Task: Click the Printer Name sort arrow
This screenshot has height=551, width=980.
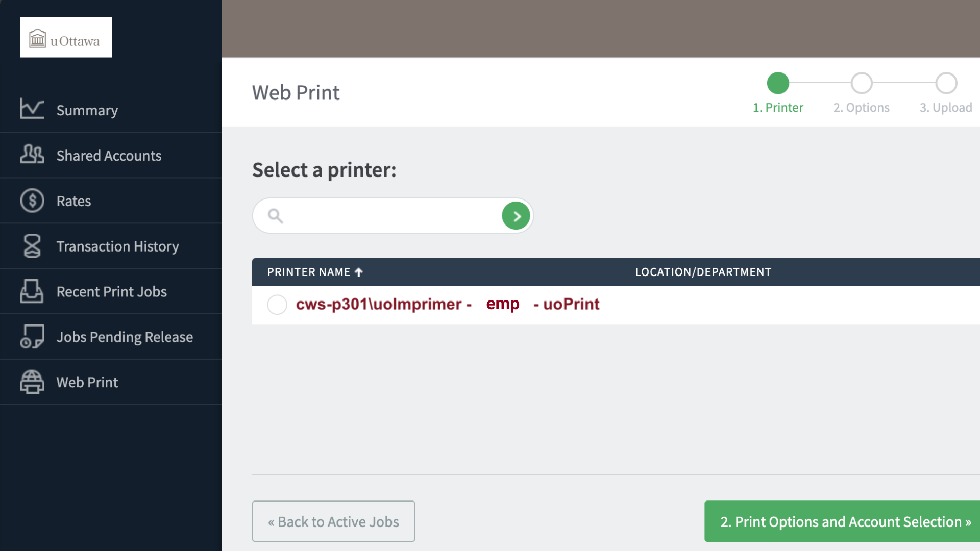Action: 359,272
